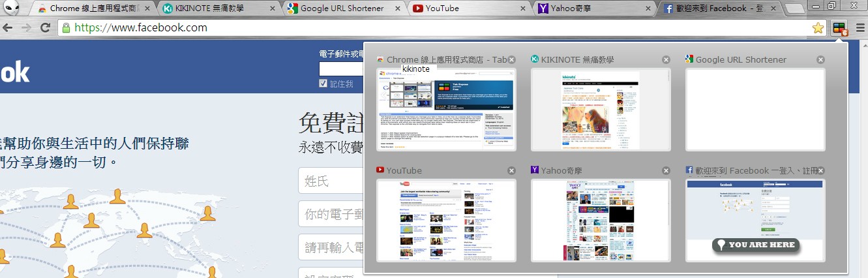Open a new tab with the new tab button

794,9
